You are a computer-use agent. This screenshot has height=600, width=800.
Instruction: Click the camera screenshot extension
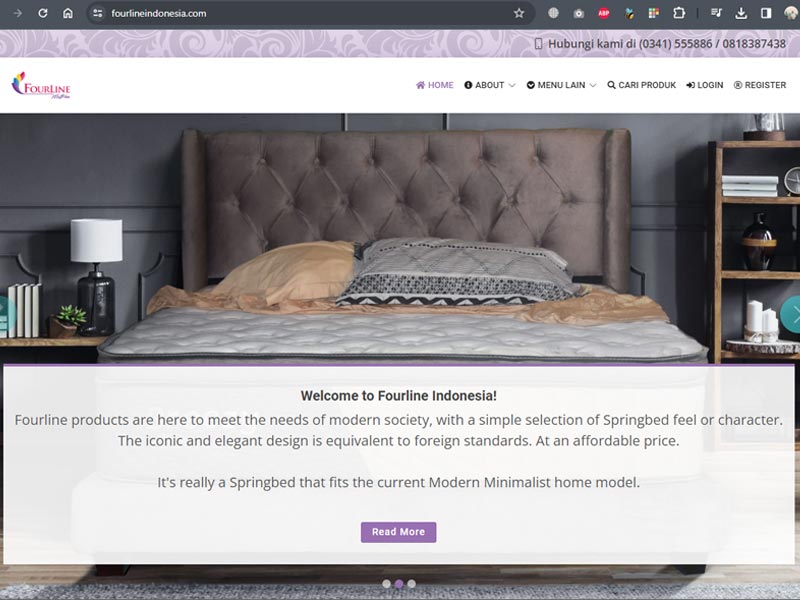[x=579, y=13]
